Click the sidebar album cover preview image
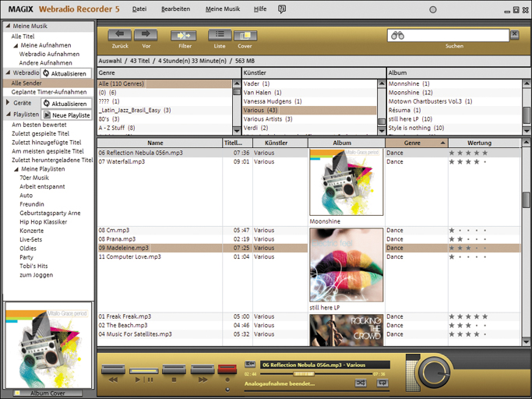The width and height of the screenshot is (532, 399). click(x=48, y=345)
